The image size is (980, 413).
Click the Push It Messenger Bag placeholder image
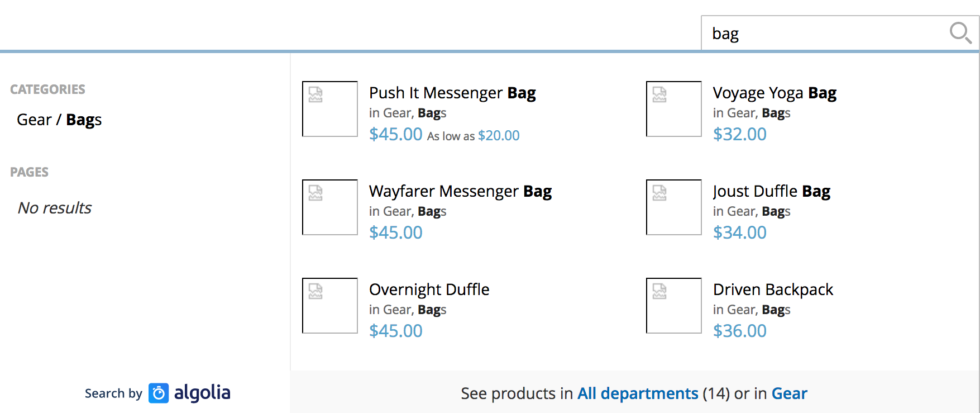[329, 109]
